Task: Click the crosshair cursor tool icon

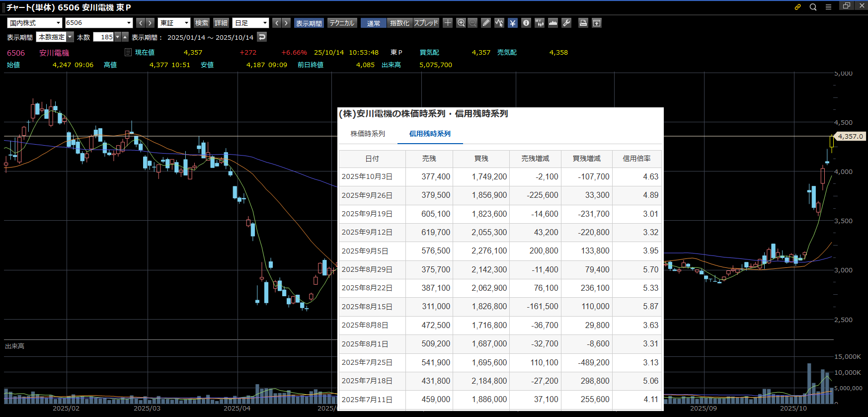Action: point(448,23)
